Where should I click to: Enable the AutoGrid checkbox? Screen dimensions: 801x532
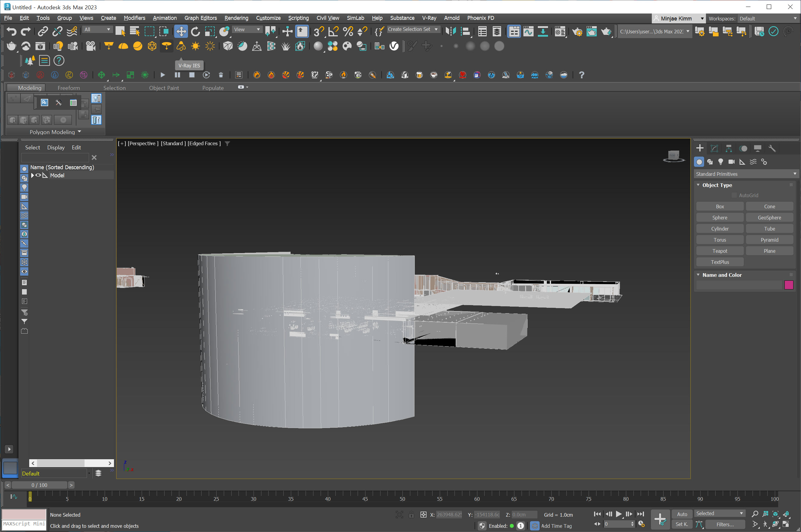click(x=734, y=195)
